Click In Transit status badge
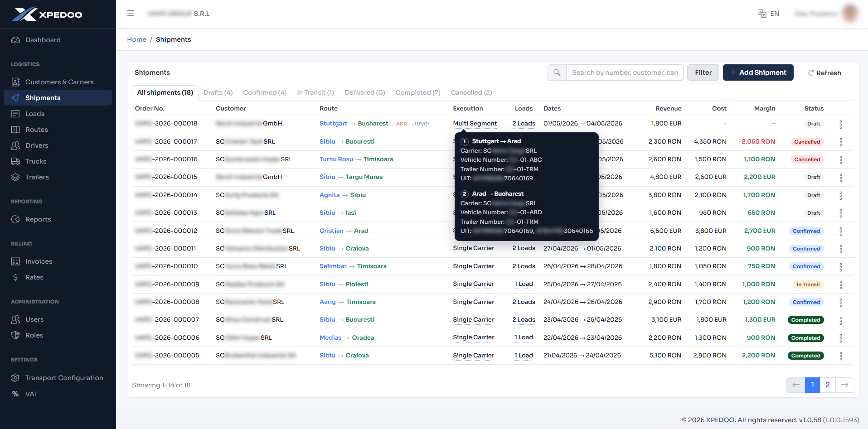 point(808,284)
